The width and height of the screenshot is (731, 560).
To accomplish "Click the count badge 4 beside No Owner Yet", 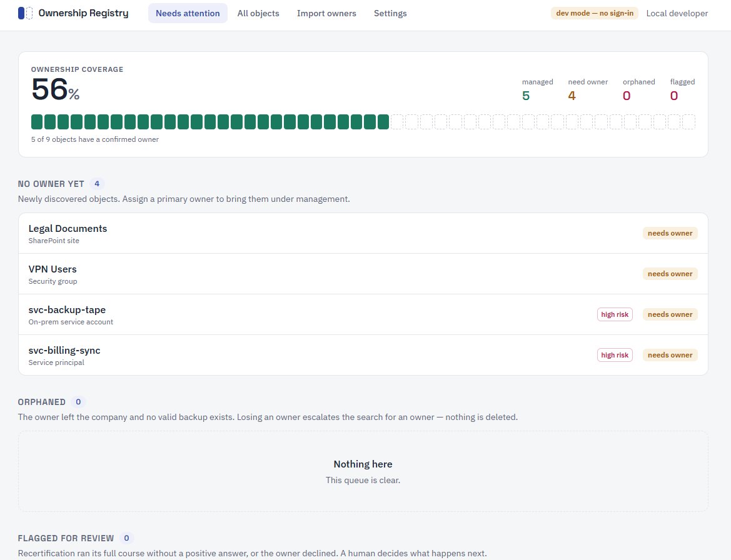I will click(x=97, y=184).
